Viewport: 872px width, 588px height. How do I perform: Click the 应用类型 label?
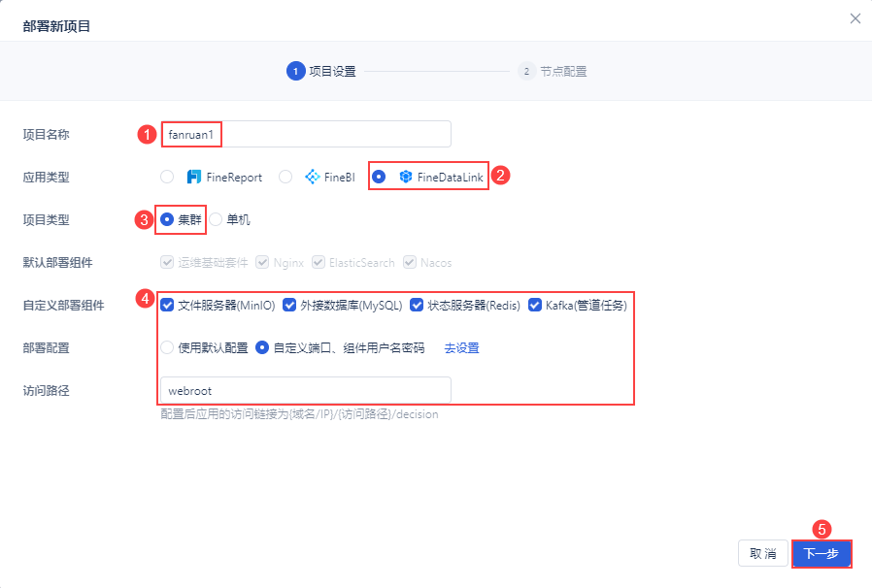pyautogui.click(x=47, y=177)
